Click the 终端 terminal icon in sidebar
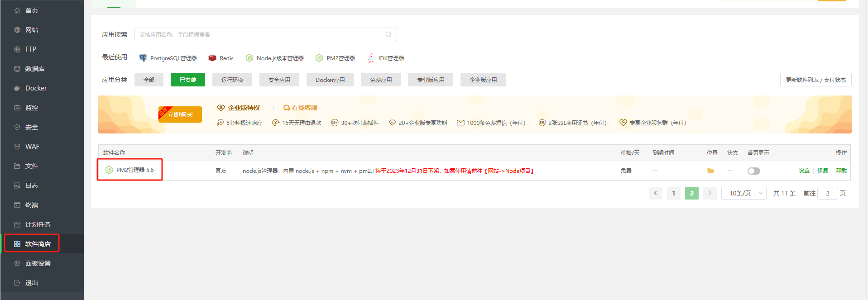The image size is (868, 300). tap(17, 205)
